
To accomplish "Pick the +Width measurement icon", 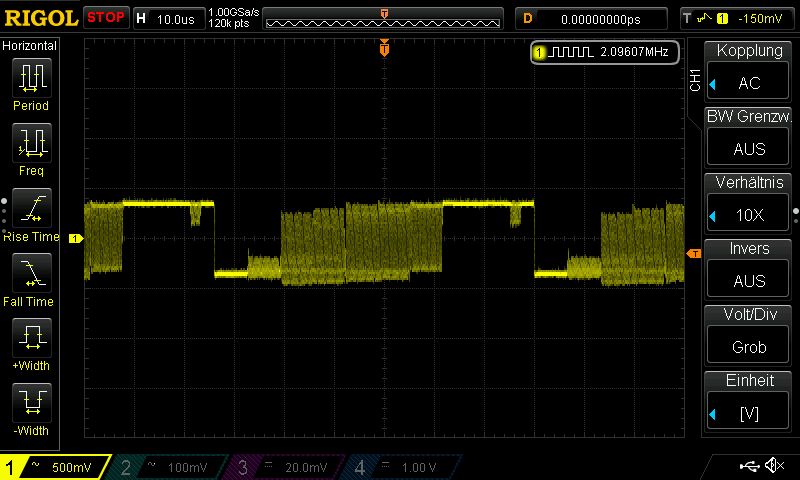I will 31,337.
